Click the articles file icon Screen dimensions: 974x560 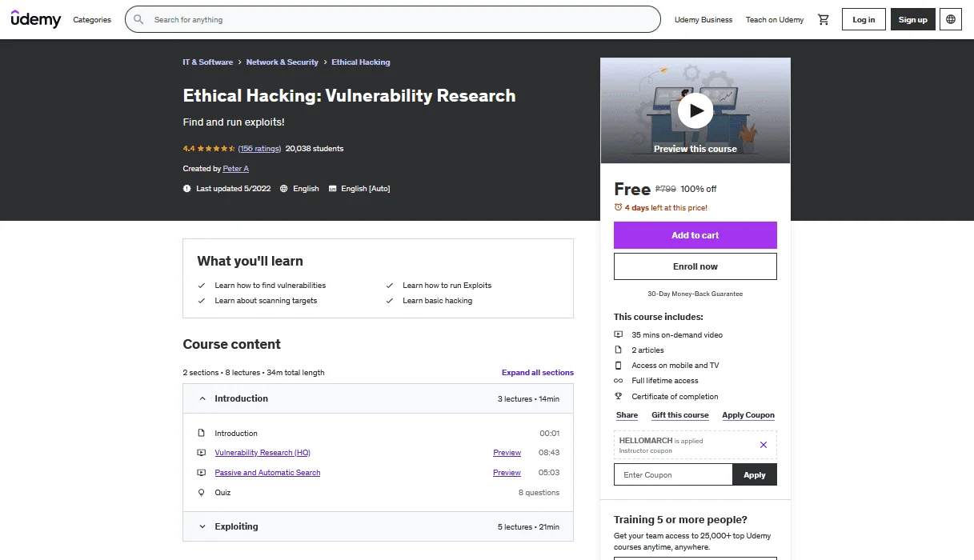[x=618, y=350]
